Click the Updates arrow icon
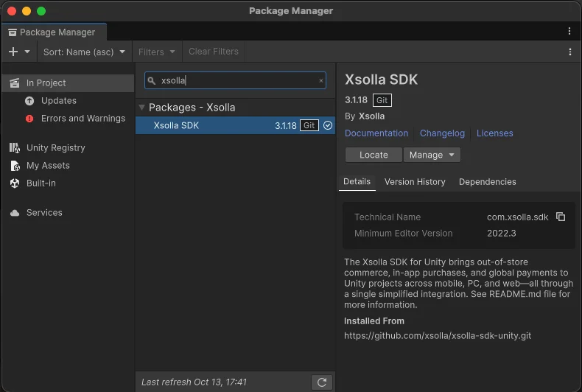Image resolution: width=582 pixels, height=392 pixels. tap(29, 101)
